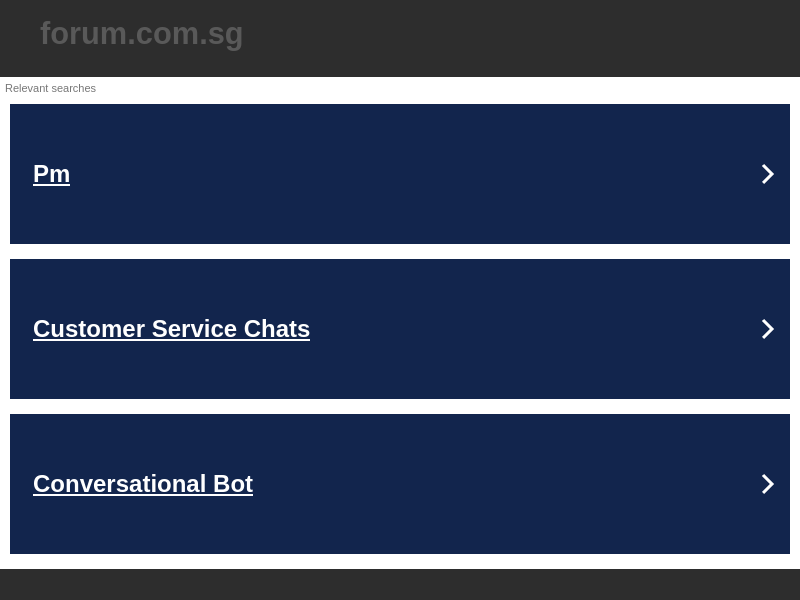
Task: Select the middle navy suggestion panel
Action: pos(400,328)
